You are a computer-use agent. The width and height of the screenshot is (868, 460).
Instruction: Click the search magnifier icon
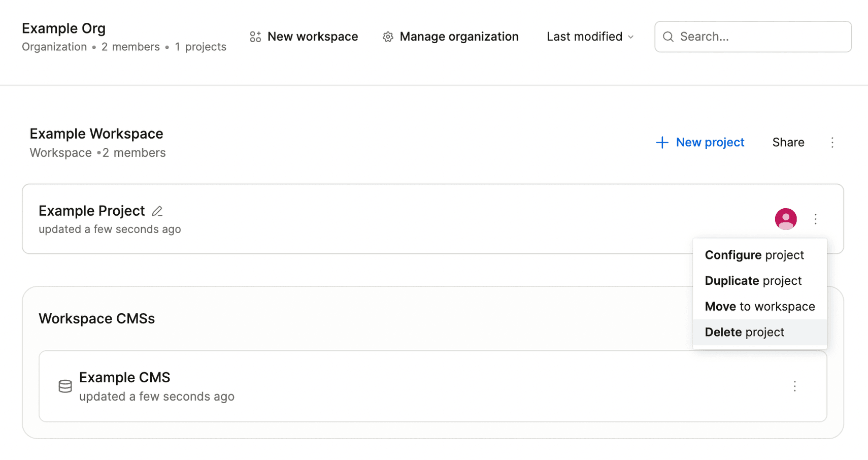point(668,37)
